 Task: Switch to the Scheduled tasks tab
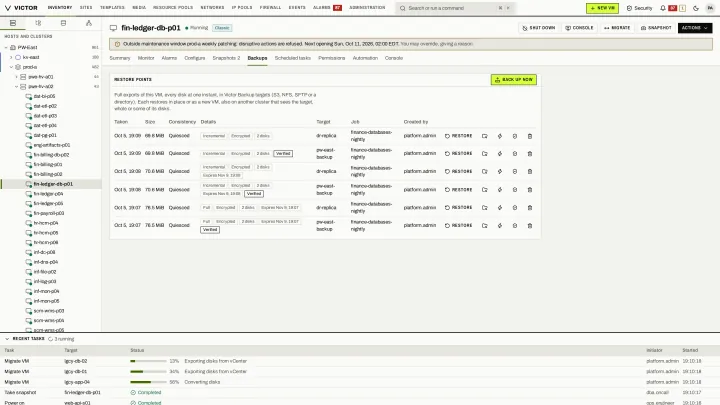coord(292,58)
